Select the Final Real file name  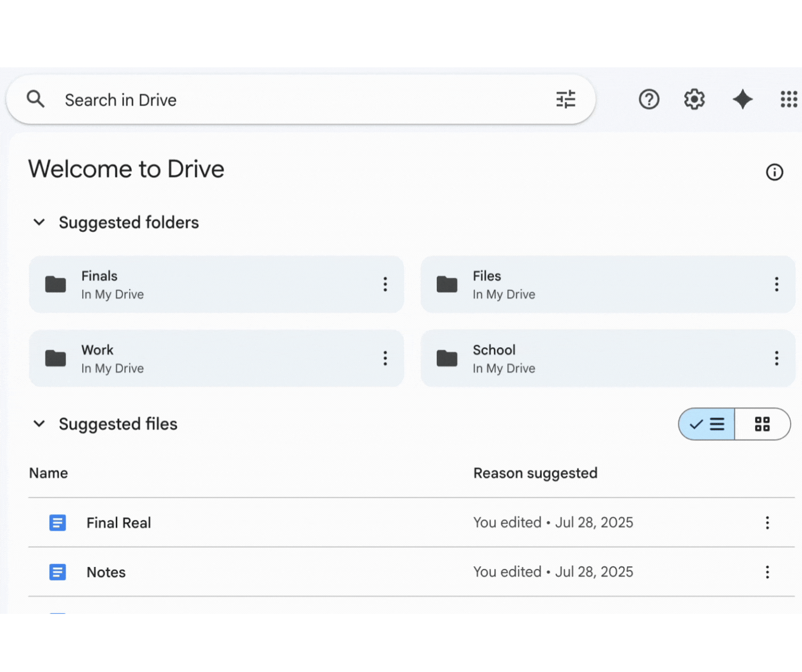119,523
